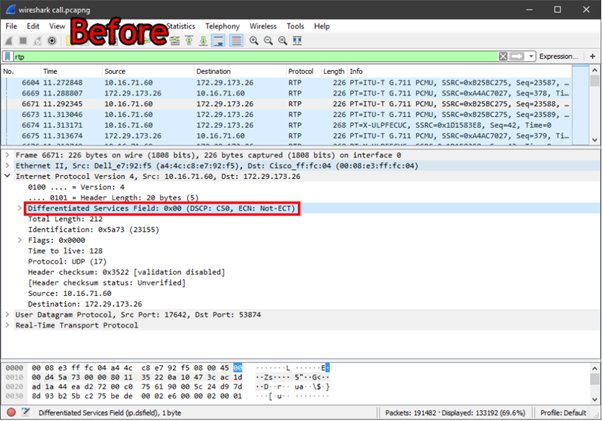Sort packets by the Time column
The height and width of the screenshot is (421, 602).
pyautogui.click(x=71, y=71)
